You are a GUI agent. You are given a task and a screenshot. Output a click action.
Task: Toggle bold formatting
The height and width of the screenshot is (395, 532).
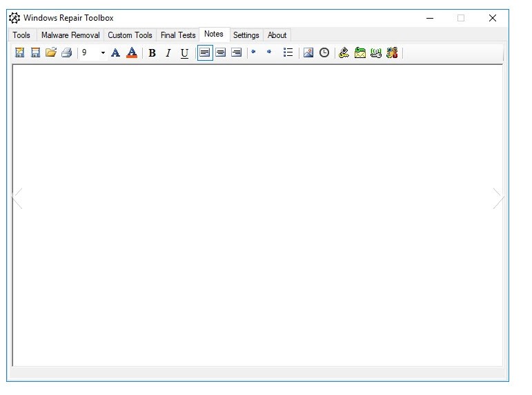click(x=152, y=53)
